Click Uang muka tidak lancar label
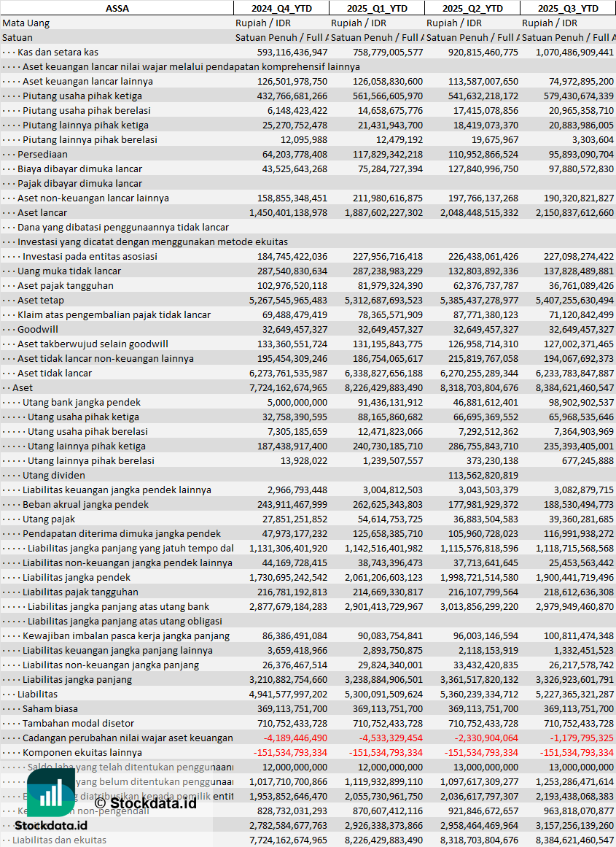The height and width of the screenshot is (847, 616). (69, 271)
